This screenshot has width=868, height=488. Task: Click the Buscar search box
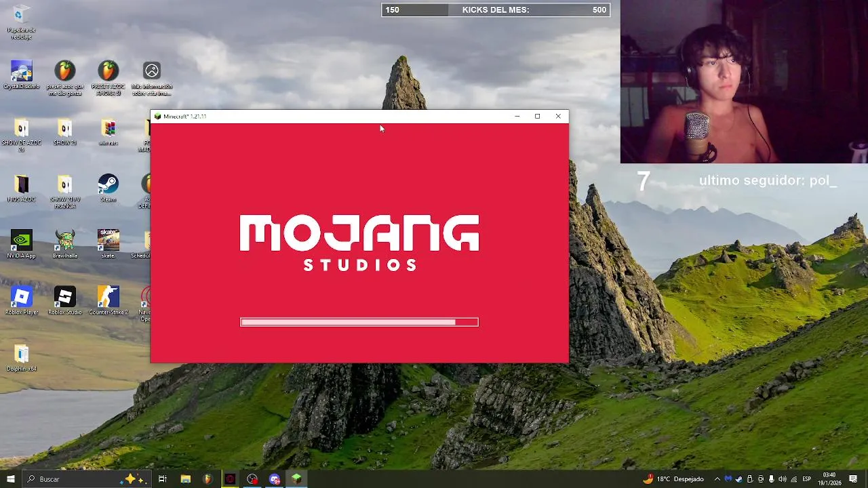pyautogui.click(x=86, y=479)
